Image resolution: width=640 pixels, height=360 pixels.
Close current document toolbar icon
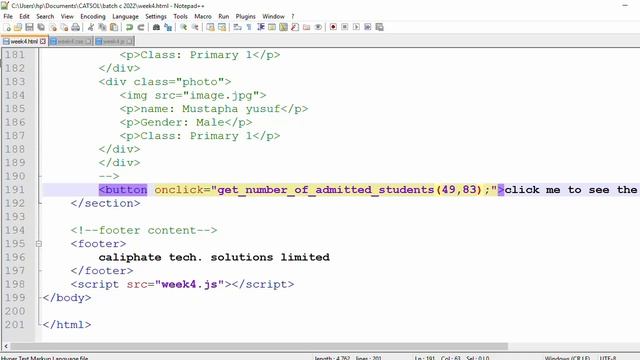tap(53, 27)
